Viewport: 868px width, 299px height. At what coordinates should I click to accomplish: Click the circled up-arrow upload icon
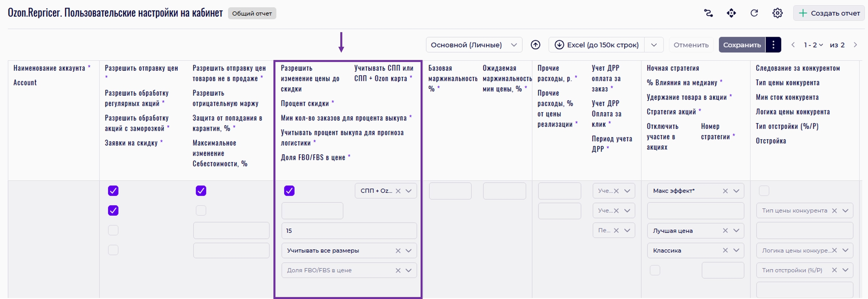535,45
